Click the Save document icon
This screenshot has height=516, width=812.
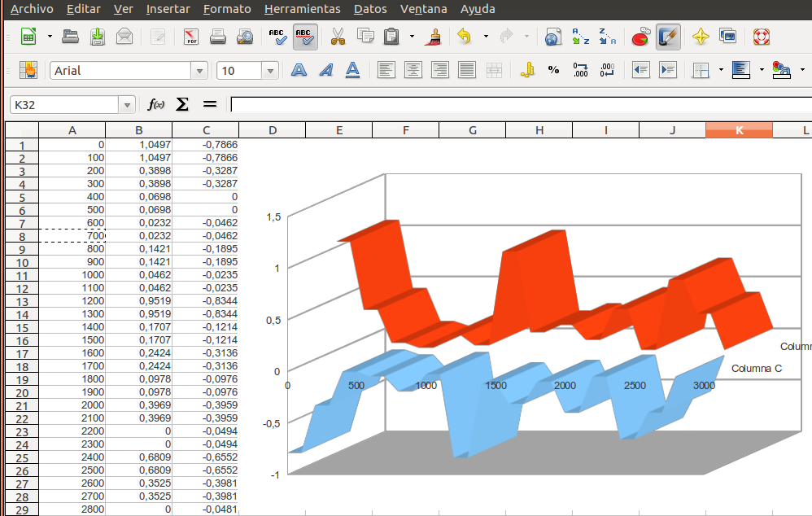(x=98, y=37)
